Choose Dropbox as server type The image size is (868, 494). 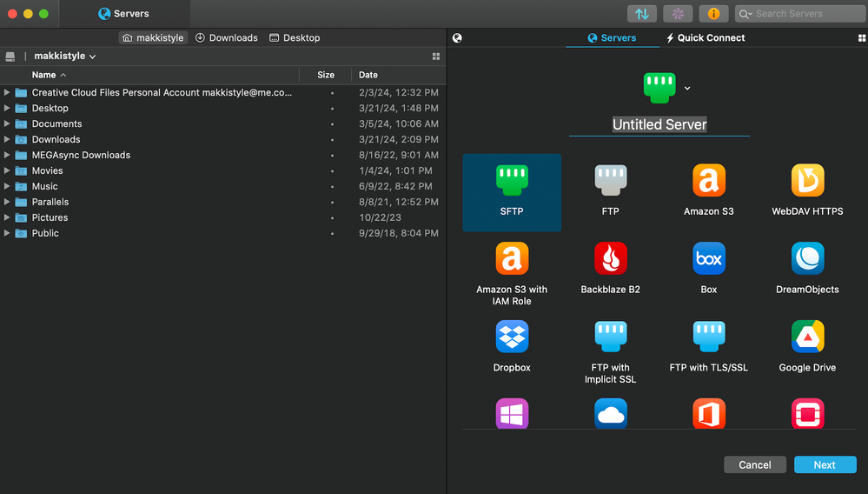coord(512,337)
